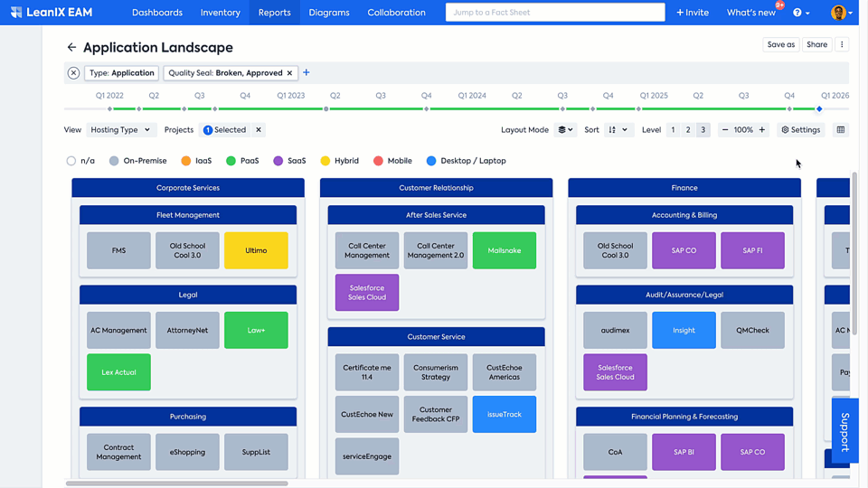Open the help question mark menu
The width and height of the screenshot is (868, 488).
click(x=801, y=12)
